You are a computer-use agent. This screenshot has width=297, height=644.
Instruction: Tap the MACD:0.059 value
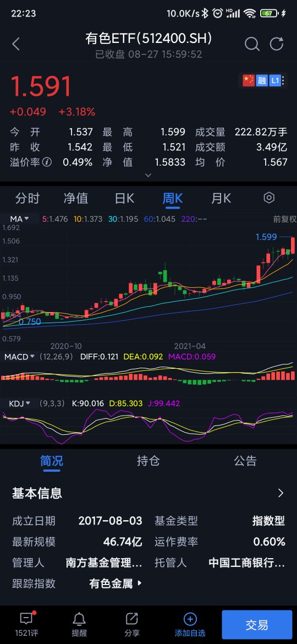coord(191,357)
